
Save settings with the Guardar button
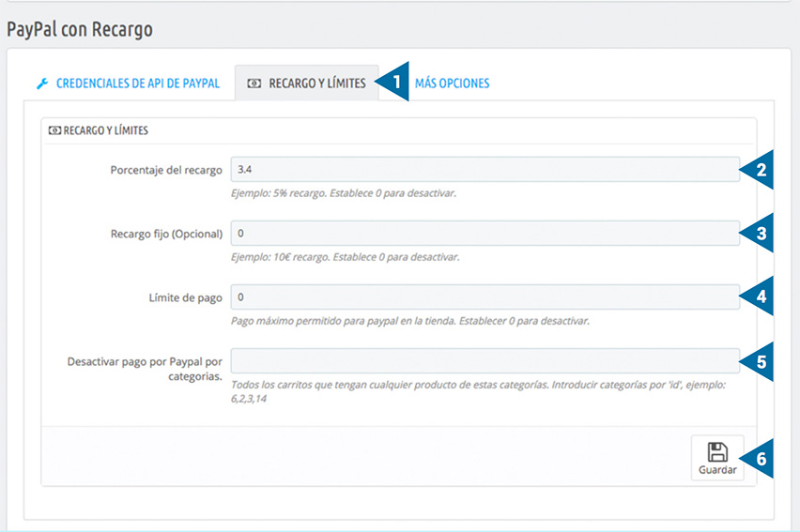[717, 458]
